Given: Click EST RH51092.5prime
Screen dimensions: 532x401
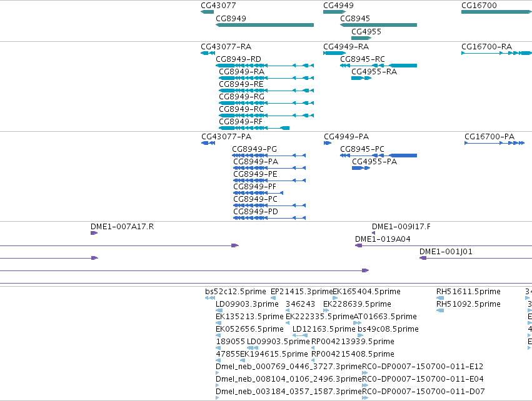Looking at the screenshot, I should click(x=440, y=310).
